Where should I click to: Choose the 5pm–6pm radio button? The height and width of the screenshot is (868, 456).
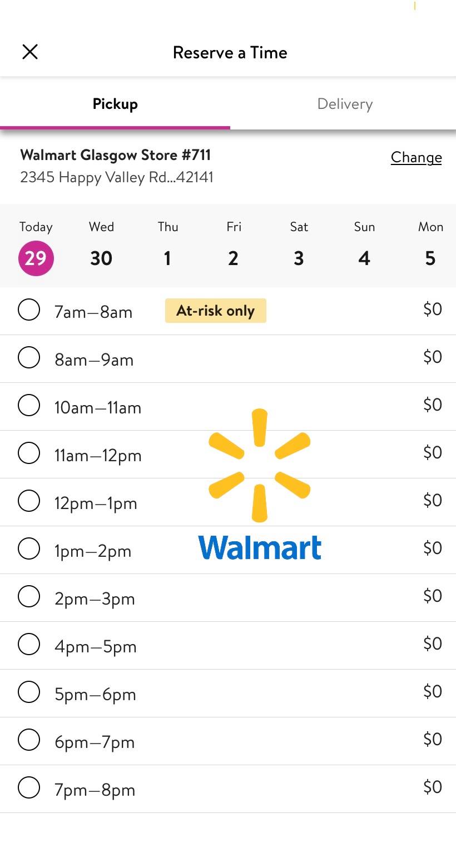click(29, 692)
